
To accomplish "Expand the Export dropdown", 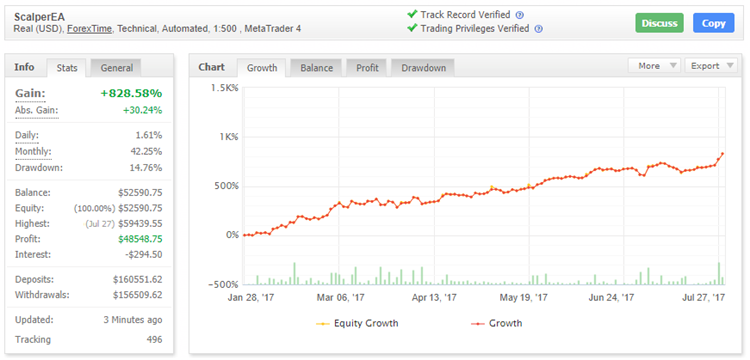I will (711, 66).
